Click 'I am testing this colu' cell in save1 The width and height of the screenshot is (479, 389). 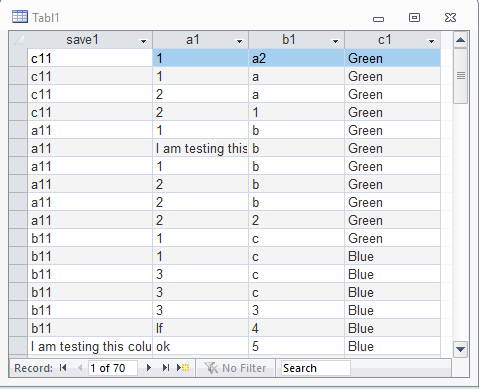(90, 346)
